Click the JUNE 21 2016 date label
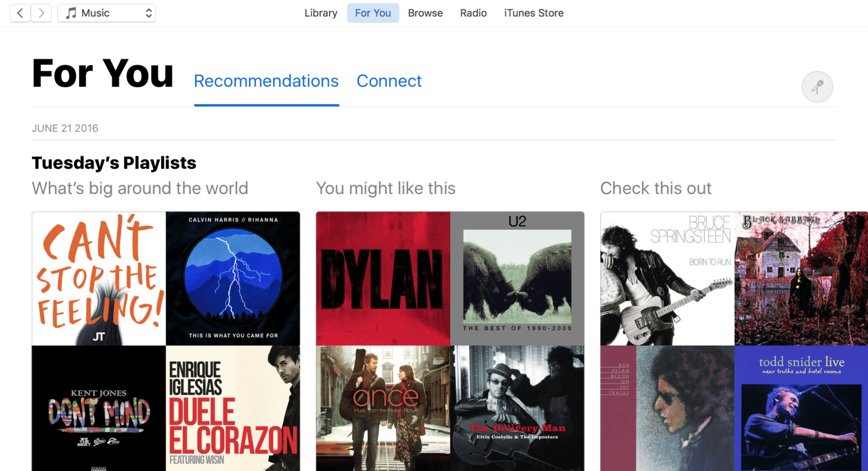This screenshot has width=868, height=471. click(65, 128)
